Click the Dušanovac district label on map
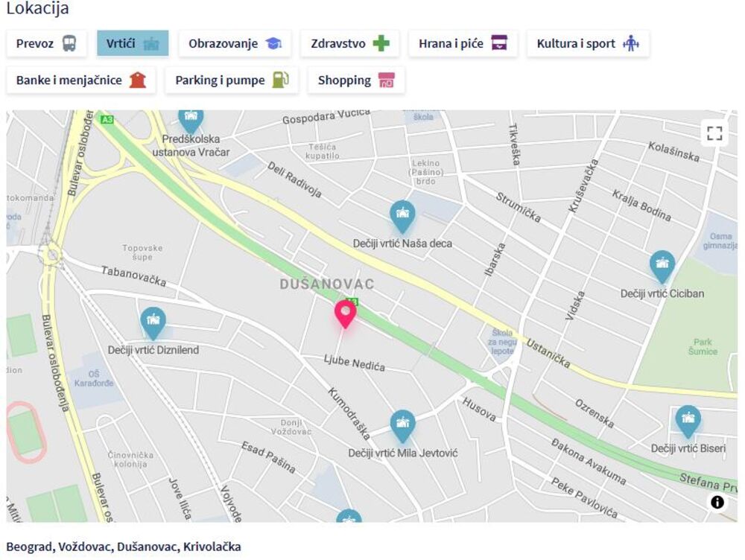 pyautogui.click(x=327, y=284)
